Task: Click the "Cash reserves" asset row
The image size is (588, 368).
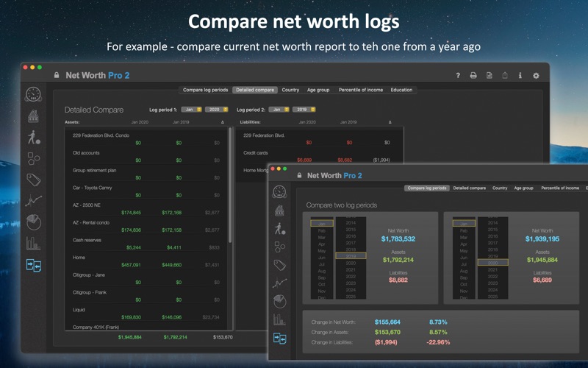Action: [146, 244]
